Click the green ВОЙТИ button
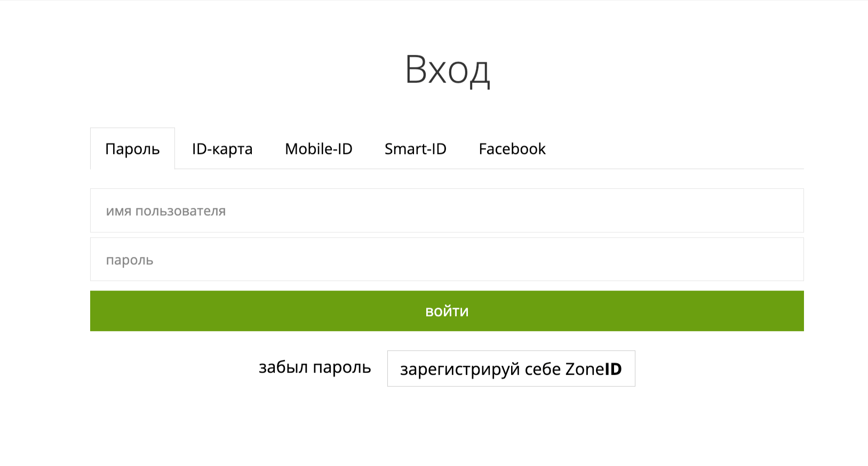 (x=447, y=311)
